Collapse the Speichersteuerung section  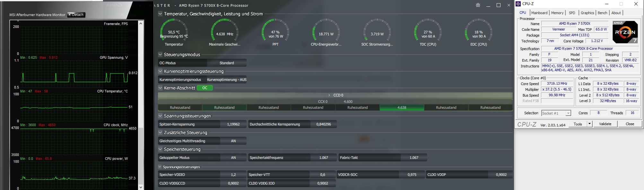click(160, 149)
